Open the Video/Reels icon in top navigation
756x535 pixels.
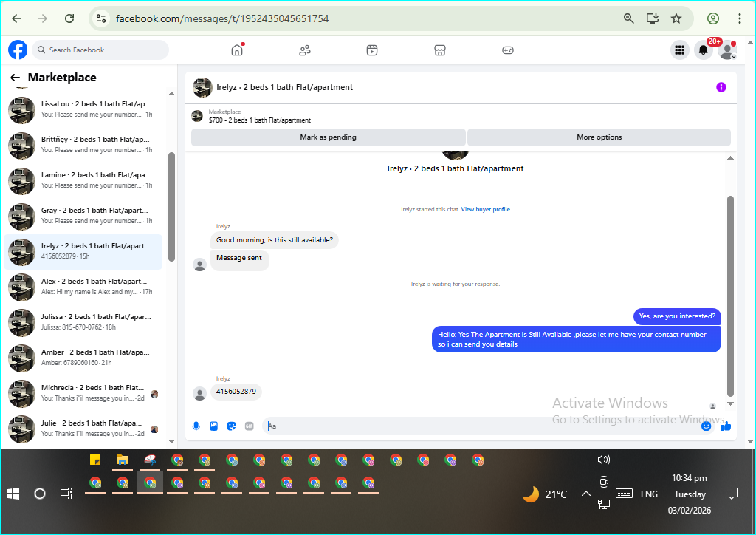pyautogui.click(x=372, y=50)
